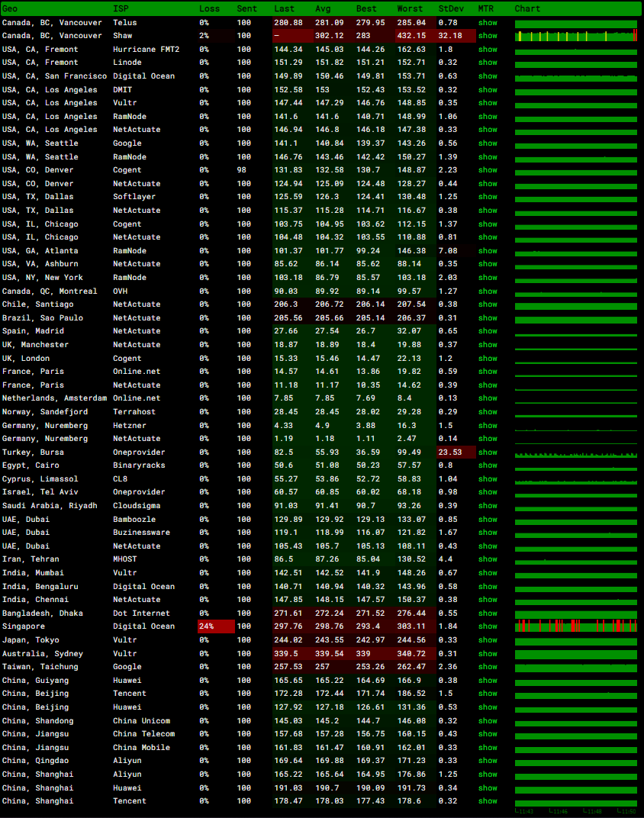644x818 pixels.
Task: Select the Geo column header
Action: tap(10, 8)
